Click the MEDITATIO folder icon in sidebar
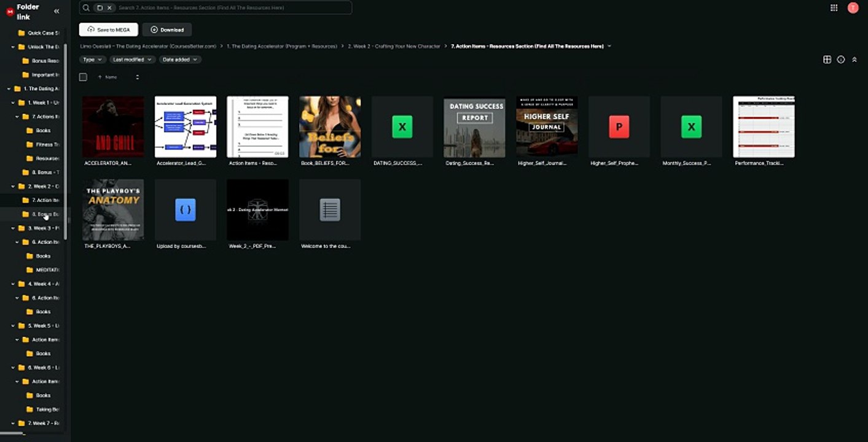The width and height of the screenshot is (868, 442). pyautogui.click(x=29, y=270)
